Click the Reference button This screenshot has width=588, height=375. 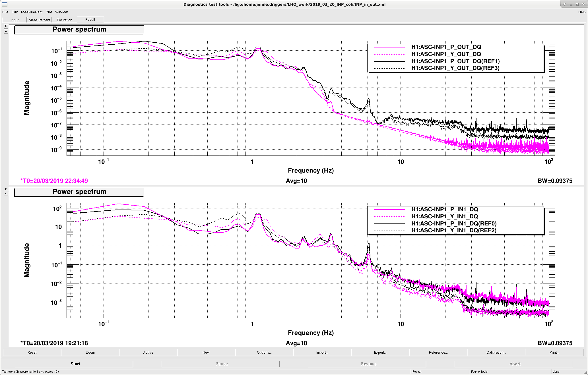pos(438,352)
